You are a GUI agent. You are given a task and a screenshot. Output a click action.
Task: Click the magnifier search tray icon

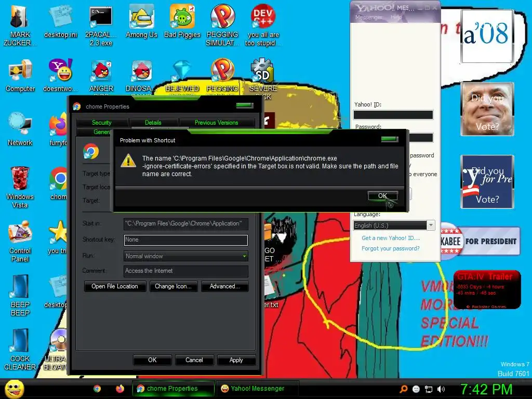[x=404, y=389]
